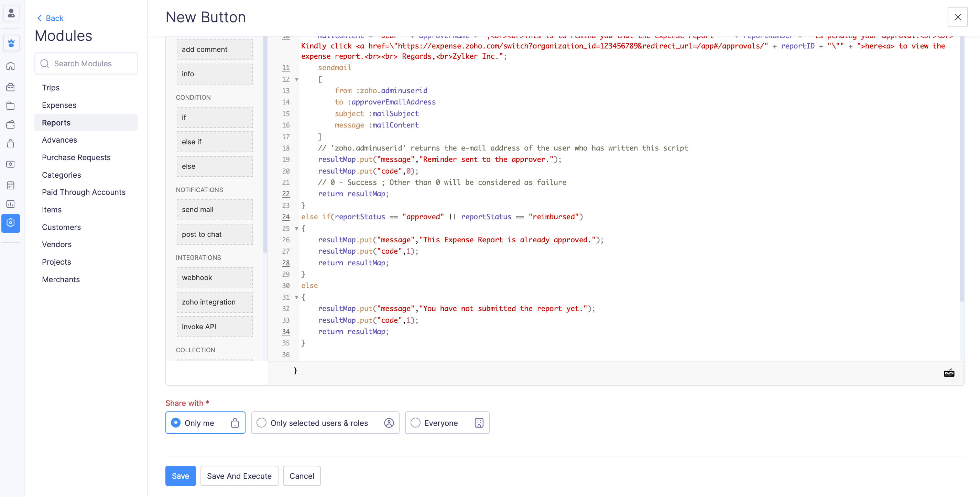Open the analytics chart sidebar icon
This screenshot has height=497, width=980.
(11, 204)
